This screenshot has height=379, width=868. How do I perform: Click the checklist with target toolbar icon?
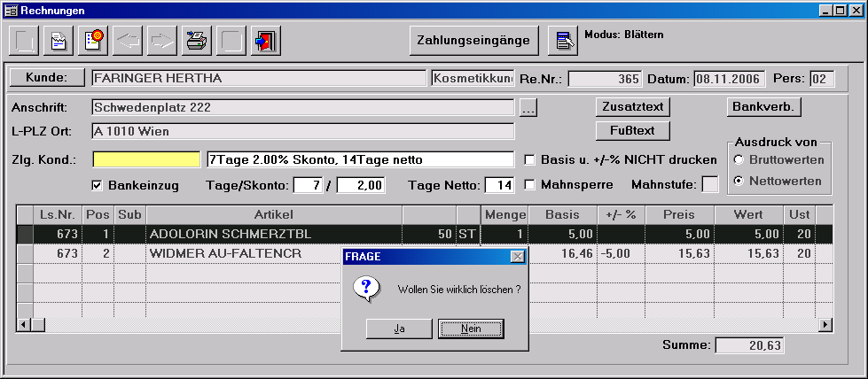[x=93, y=41]
